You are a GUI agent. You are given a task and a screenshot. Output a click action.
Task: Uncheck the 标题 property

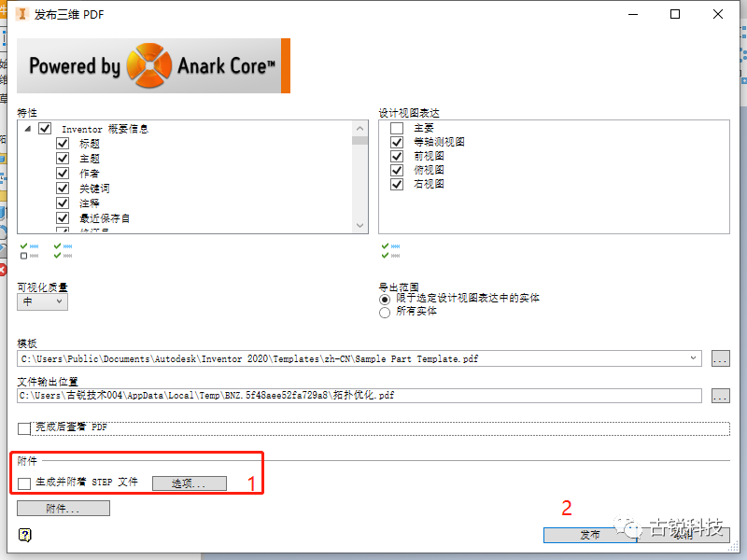click(63, 144)
